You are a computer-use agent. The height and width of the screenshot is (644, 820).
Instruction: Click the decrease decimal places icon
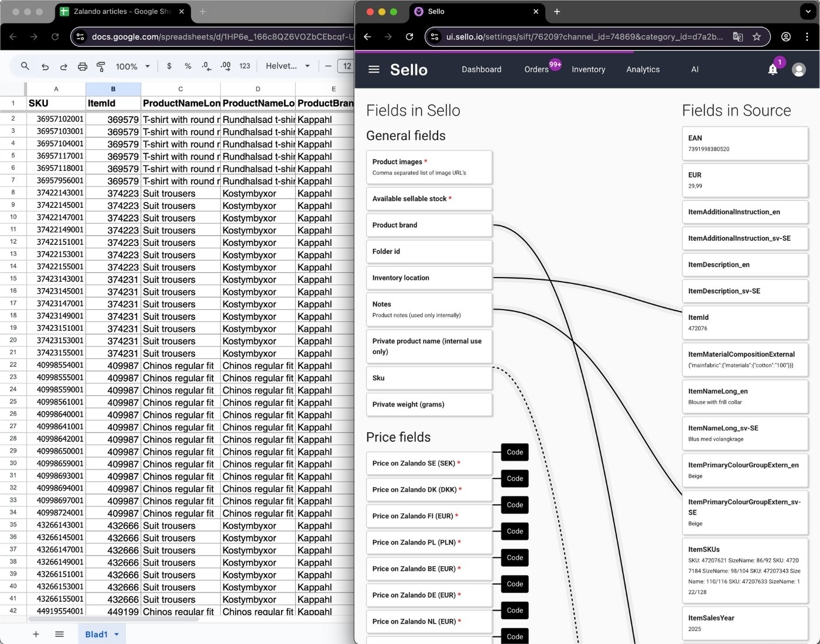pyautogui.click(x=206, y=66)
